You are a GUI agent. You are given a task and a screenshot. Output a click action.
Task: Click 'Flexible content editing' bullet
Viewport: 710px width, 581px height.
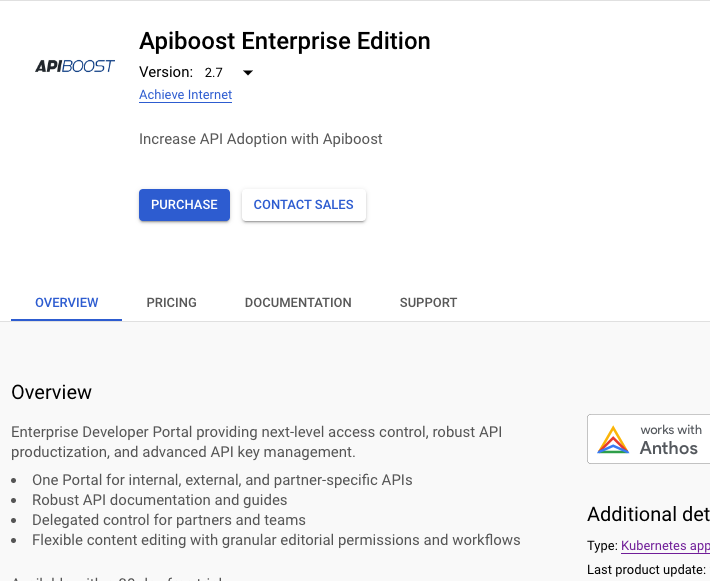point(276,540)
